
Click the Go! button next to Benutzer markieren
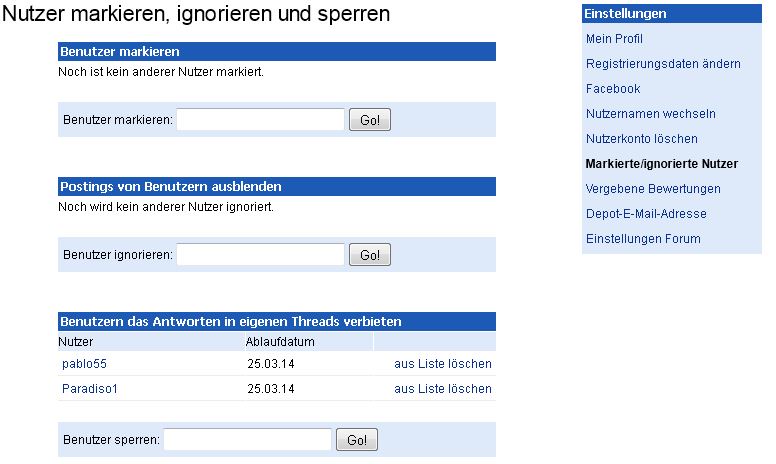tap(369, 120)
